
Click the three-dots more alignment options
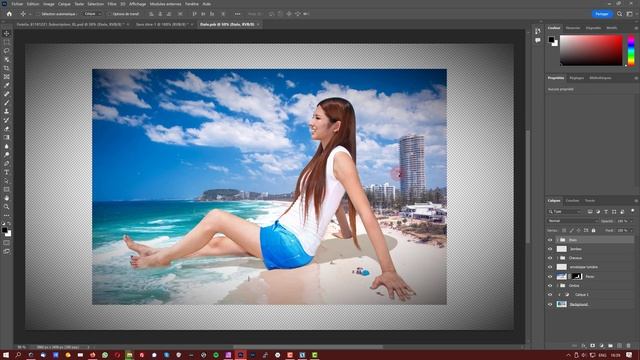pyautogui.click(x=237, y=14)
